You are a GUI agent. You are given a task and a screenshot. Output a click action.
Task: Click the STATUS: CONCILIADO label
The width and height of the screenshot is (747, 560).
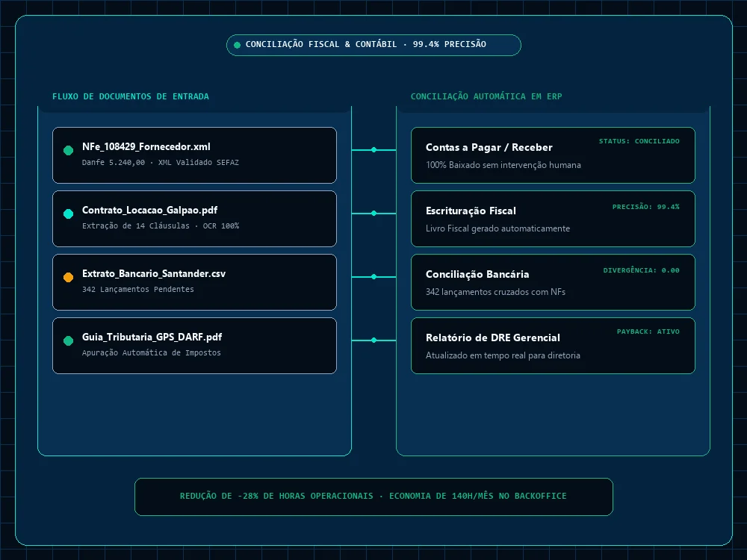click(x=639, y=141)
